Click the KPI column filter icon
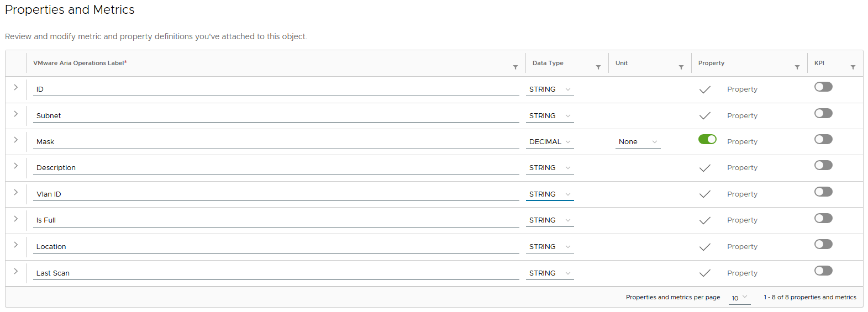 click(x=853, y=67)
